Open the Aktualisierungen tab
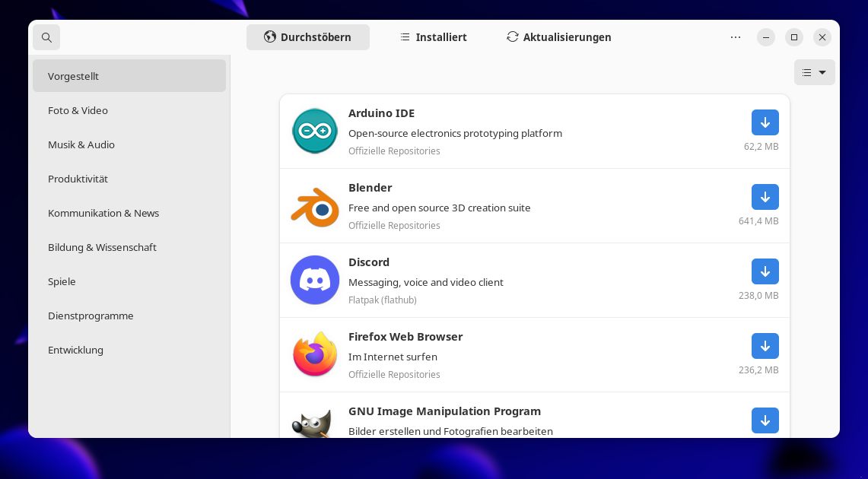This screenshot has height=479, width=868. pyautogui.click(x=559, y=37)
